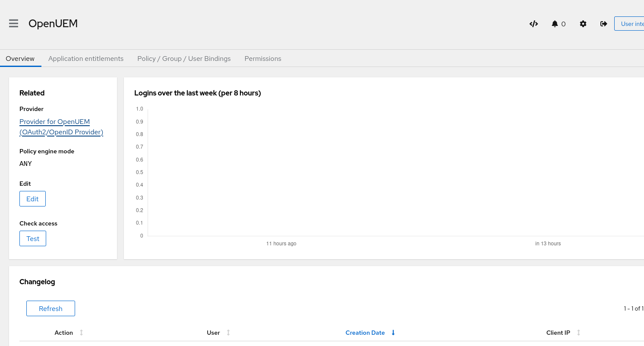Reverse sort with Creation Date arrow
Screen dimensions: 644x346
393,333
